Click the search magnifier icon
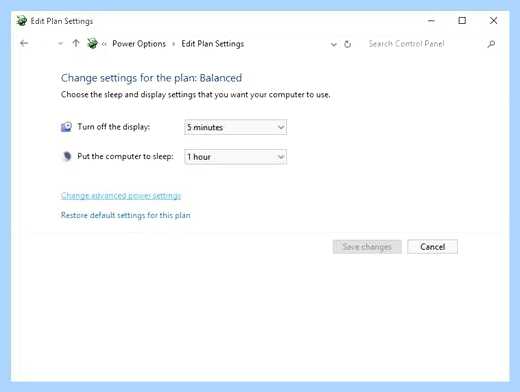This screenshot has height=392, width=520. tap(491, 44)
